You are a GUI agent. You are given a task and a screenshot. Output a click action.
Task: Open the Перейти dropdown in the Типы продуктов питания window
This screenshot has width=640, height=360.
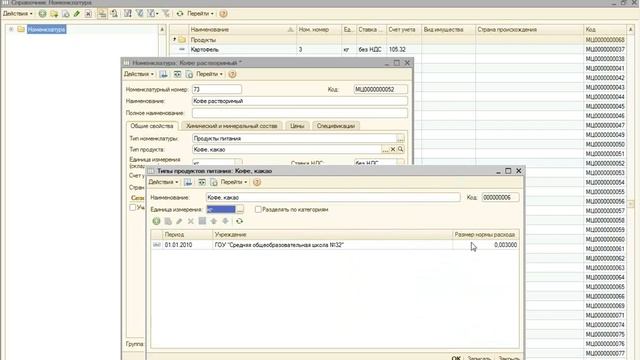coord(234,182)
